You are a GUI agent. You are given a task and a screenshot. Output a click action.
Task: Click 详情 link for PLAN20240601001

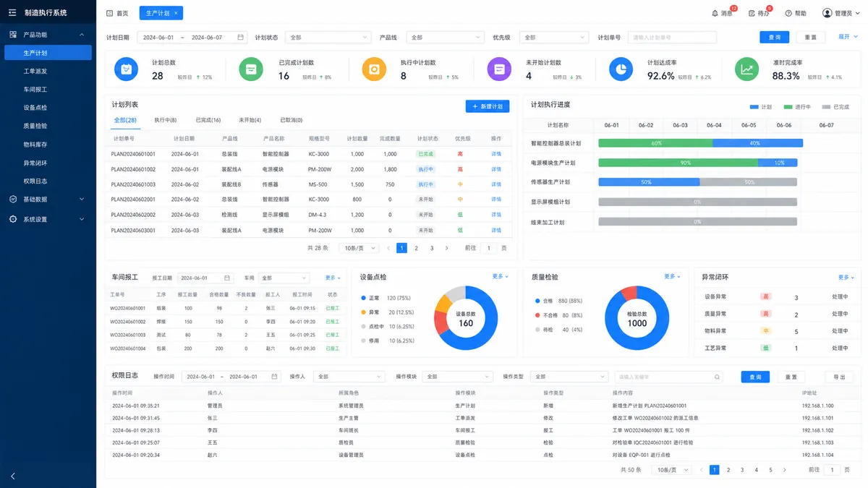(x=496, y=154)
